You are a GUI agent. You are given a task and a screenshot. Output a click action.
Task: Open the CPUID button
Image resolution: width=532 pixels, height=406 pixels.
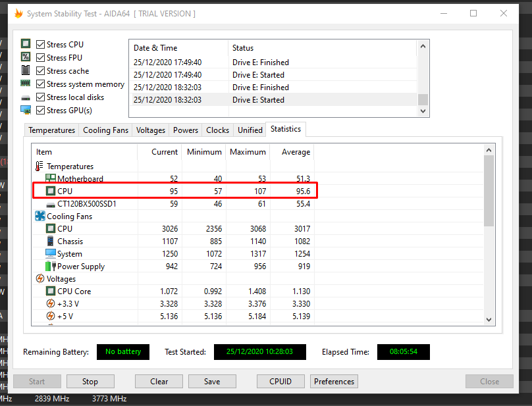coord(280,381)
